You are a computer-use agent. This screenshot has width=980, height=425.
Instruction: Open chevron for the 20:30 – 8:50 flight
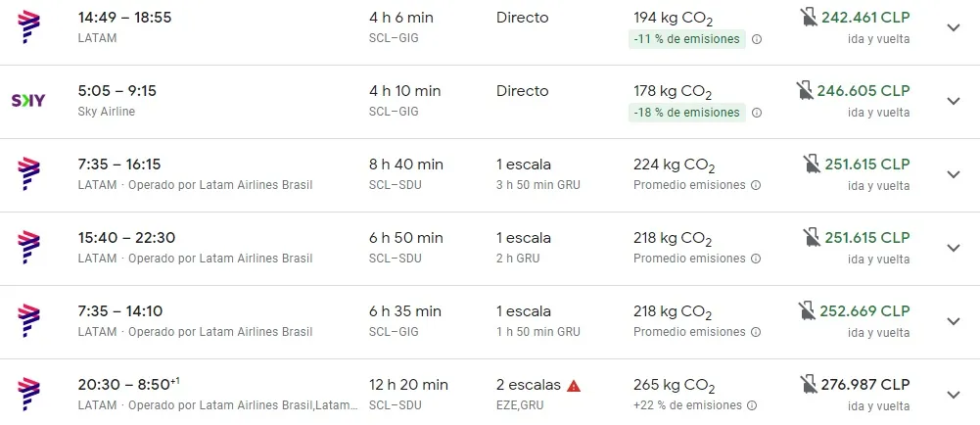click(x=954, y=395)
